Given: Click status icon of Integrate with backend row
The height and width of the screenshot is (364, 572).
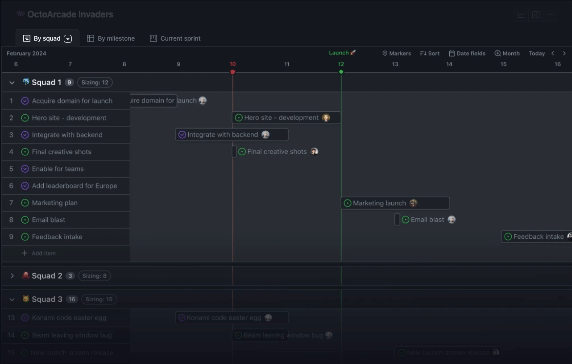Looking at the screenshot, I should point(25,135).
